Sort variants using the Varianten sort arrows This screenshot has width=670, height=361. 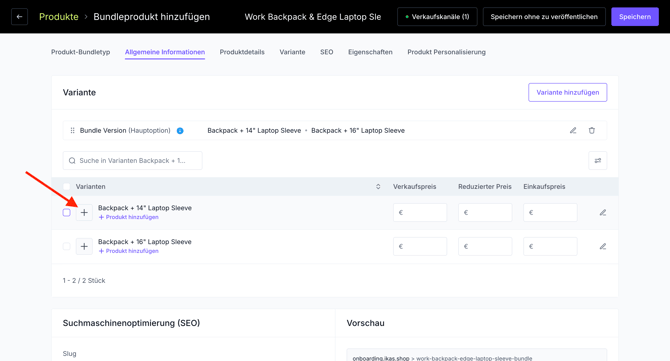pos(378,187)
